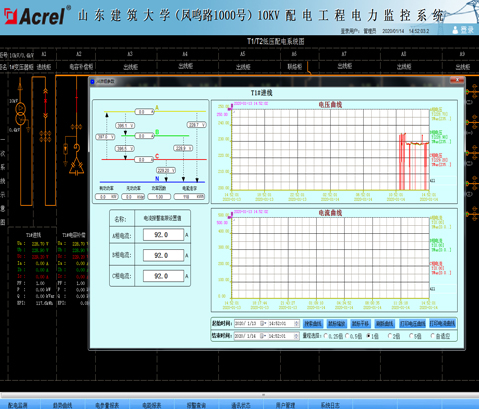Select the 10kV transformer symbol in the diagram
Screen dimensions: 479x409
click(21, 113)
